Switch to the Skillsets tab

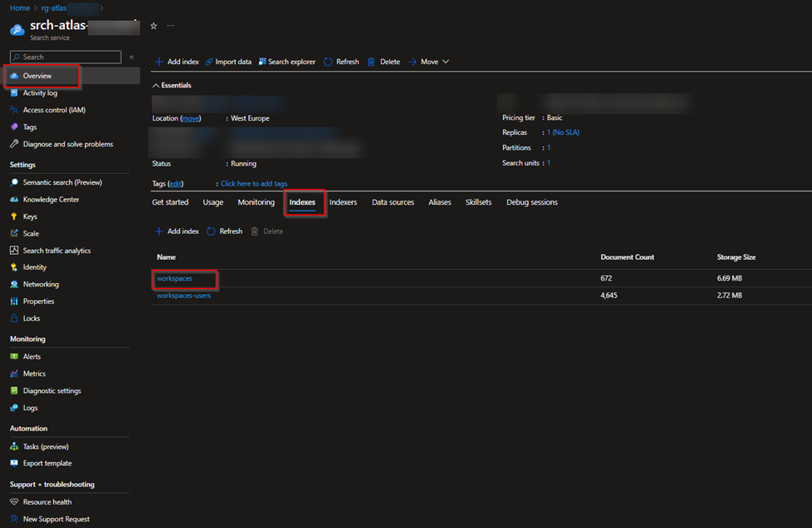click(478, 202)
